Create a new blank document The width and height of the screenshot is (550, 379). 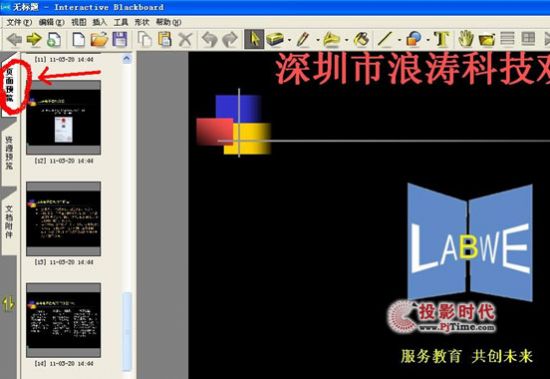(x=79, y=39)
